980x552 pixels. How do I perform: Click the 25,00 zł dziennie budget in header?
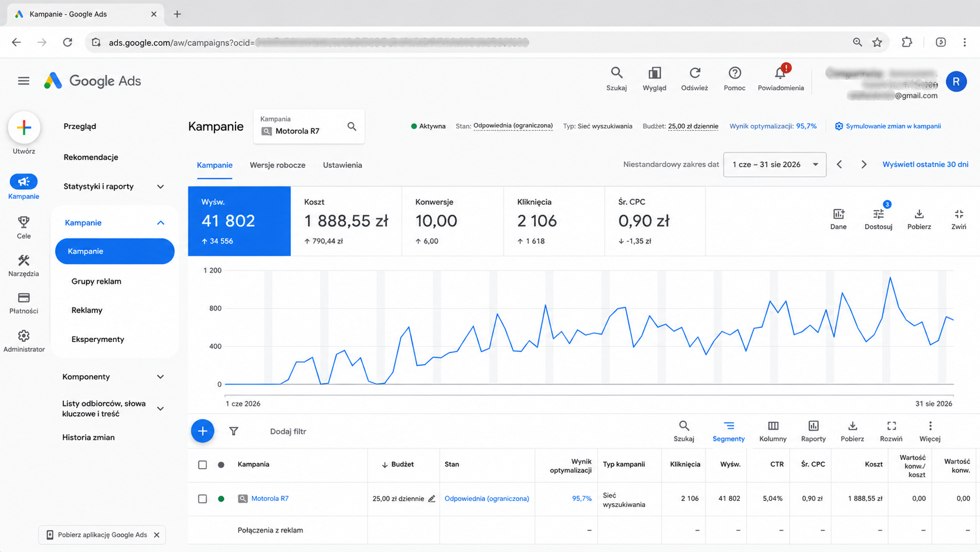click(x=693, y=126)
